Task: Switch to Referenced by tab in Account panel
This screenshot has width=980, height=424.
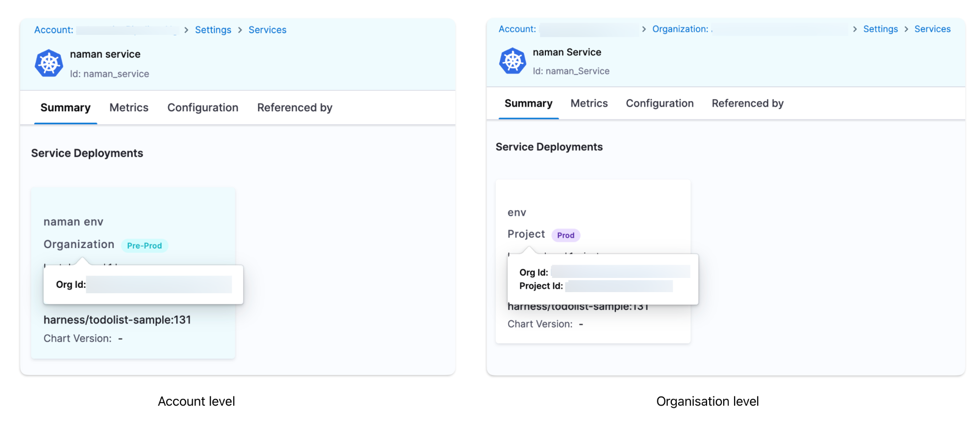Action: (294, 108)
